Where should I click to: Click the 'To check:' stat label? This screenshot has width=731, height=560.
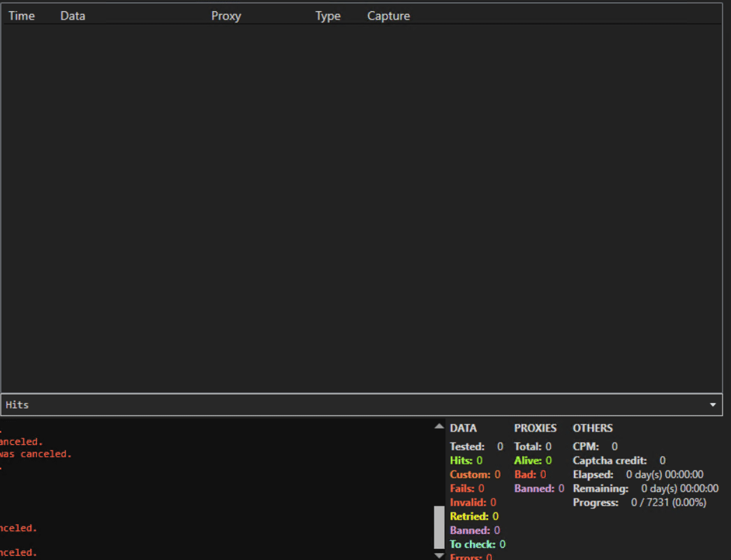point(472,544)
